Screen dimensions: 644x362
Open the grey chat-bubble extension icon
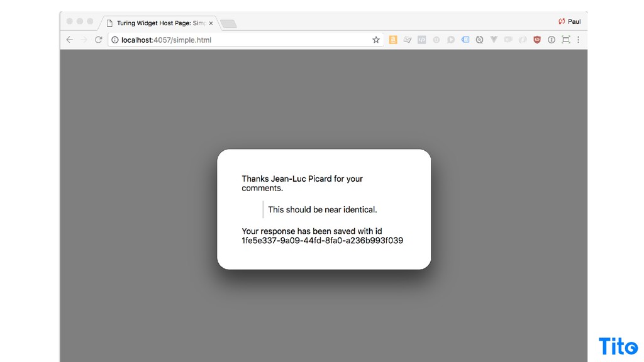(508, 40)
